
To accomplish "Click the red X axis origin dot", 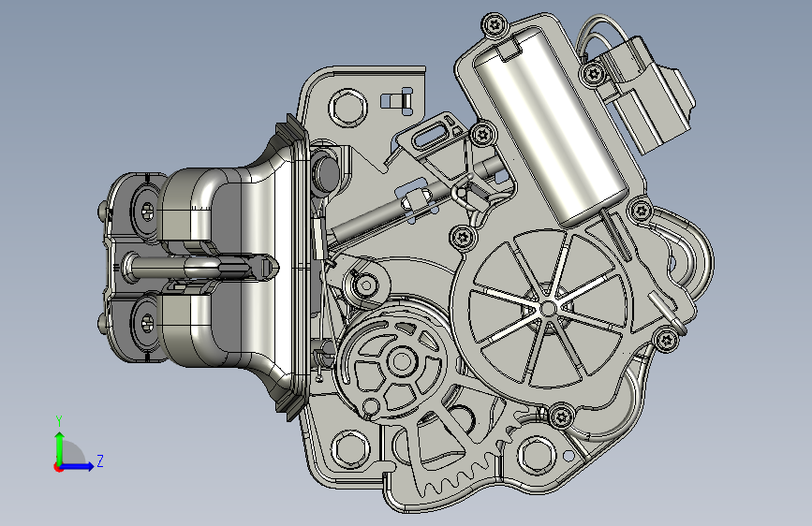I will coord(57,467).
